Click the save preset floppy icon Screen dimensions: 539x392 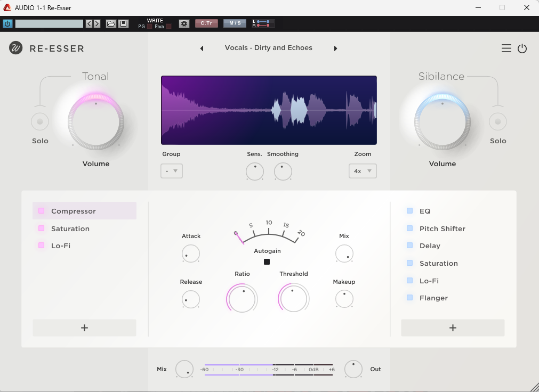123,23
